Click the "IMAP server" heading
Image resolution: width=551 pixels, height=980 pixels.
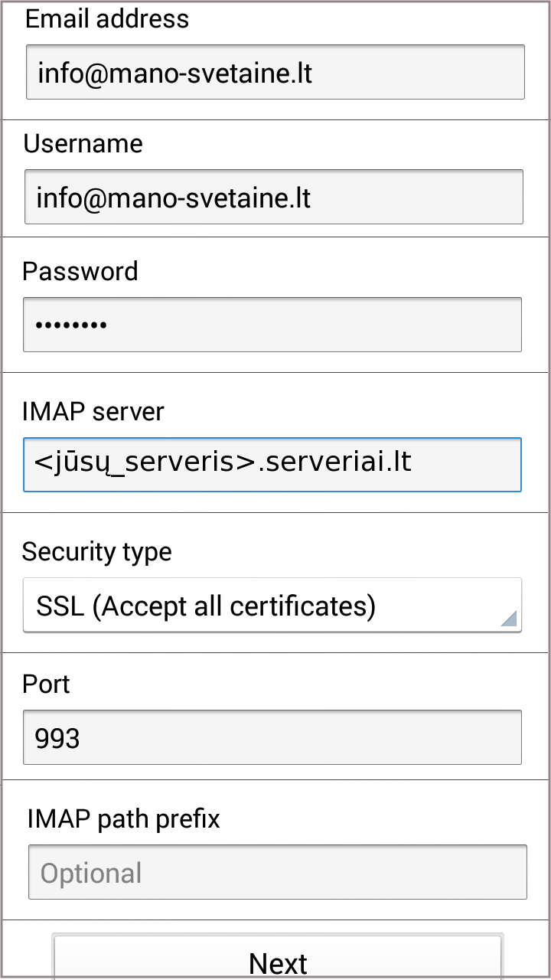[93, 412]
